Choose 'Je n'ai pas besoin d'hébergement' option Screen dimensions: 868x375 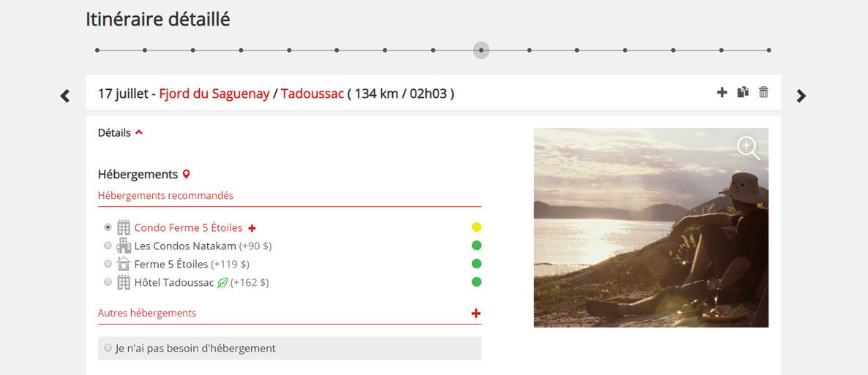[x=108, y=348]
